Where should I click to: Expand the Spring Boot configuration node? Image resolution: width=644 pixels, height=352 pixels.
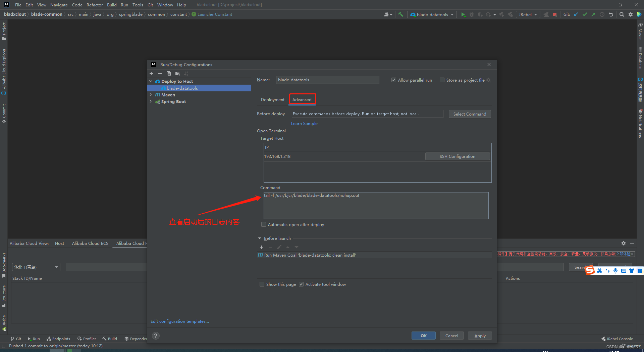coord(151,101)
